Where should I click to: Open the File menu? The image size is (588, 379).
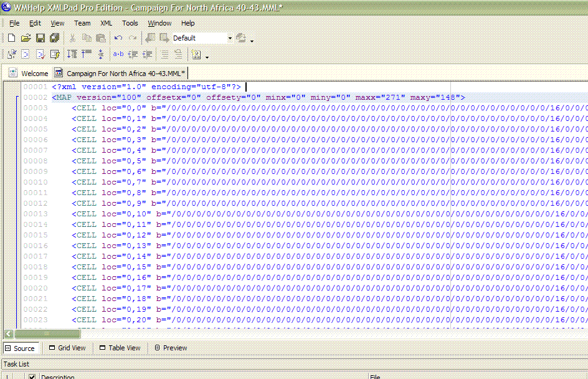[x=14, y=23]
